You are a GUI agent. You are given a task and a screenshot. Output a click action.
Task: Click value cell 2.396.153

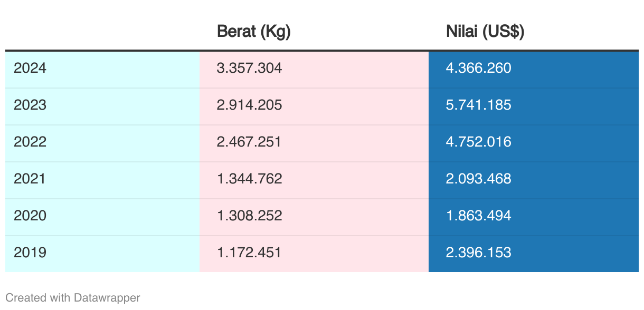534,254
